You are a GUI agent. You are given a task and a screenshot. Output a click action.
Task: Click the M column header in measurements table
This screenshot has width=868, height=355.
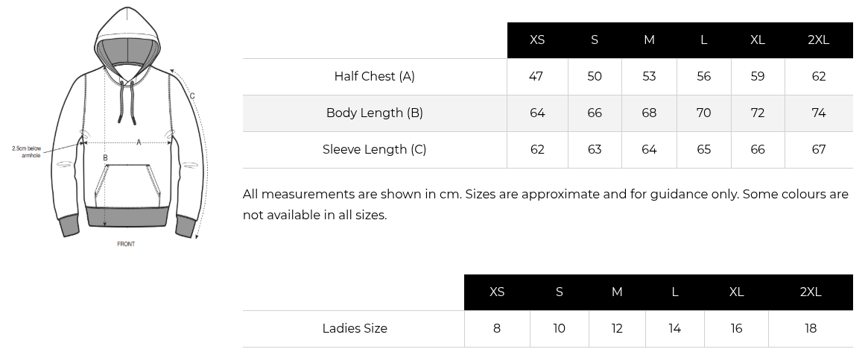tap(649, 40)
